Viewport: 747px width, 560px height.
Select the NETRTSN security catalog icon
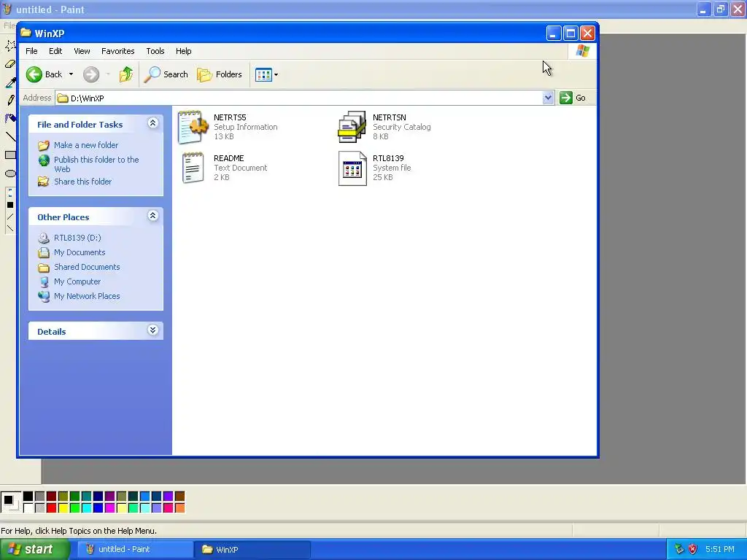tap(352, 127)
